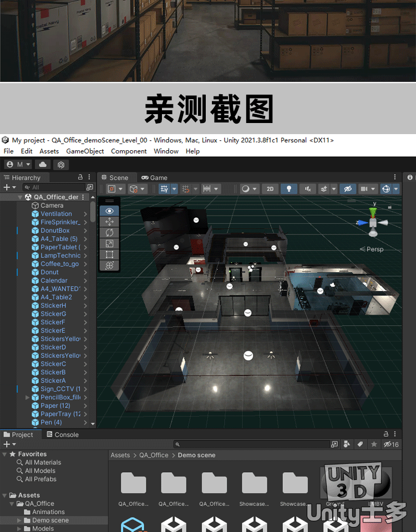The height and width of the screenshot is (532, 416).
Task: Toggle 2D view mode in Scene
Action: pyautogui.click(x=270, y=189)
